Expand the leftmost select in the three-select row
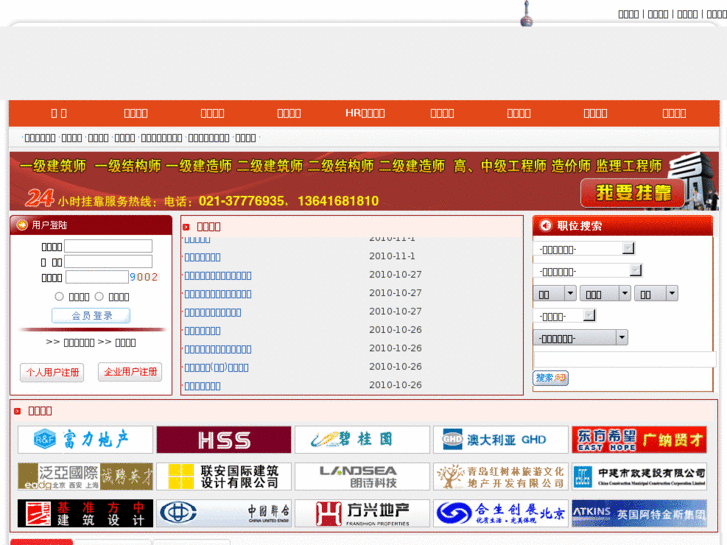This screenshot has width=727, height=545. [555, 294]
